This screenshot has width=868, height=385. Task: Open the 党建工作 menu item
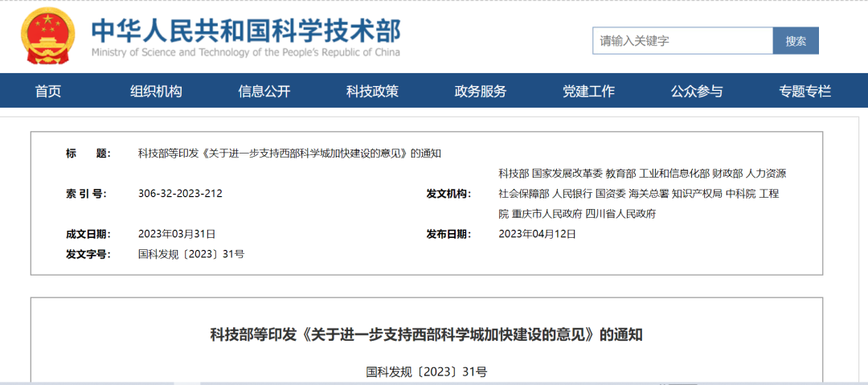(x=588, y=92)
